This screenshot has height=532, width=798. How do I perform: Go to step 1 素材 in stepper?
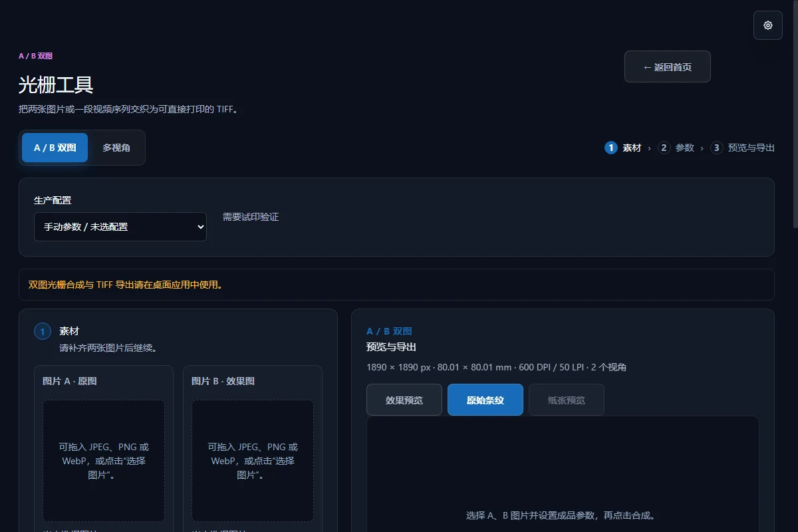point(623,148)
